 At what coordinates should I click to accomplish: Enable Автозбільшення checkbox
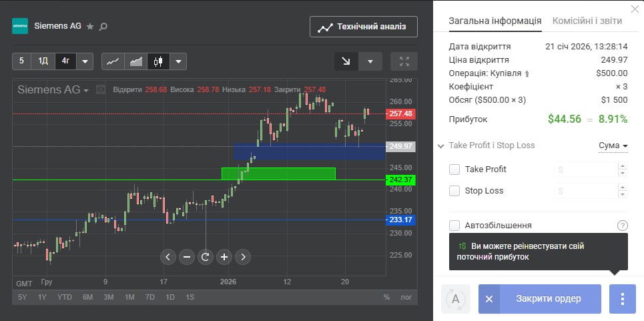click(x=454, y=226)
